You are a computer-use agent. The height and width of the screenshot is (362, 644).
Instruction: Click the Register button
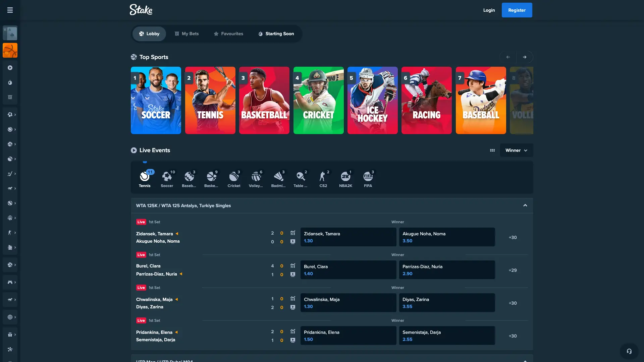point(517,10)
